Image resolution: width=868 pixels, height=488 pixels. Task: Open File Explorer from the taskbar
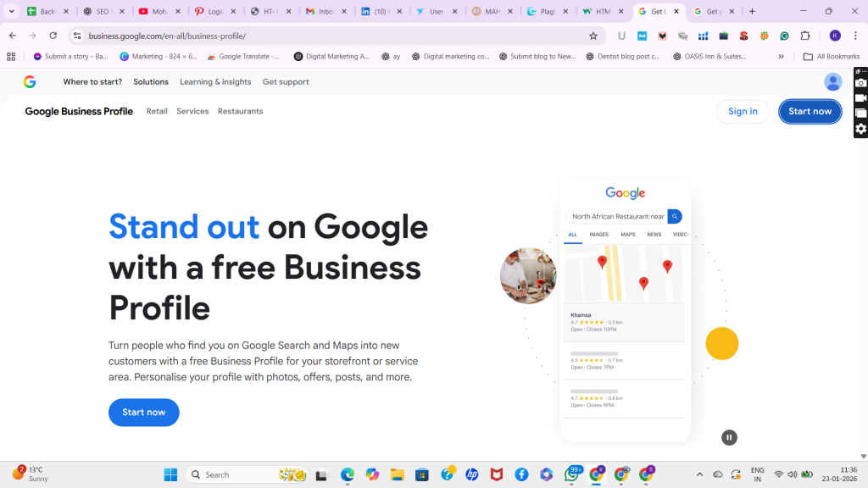(397, 474)
